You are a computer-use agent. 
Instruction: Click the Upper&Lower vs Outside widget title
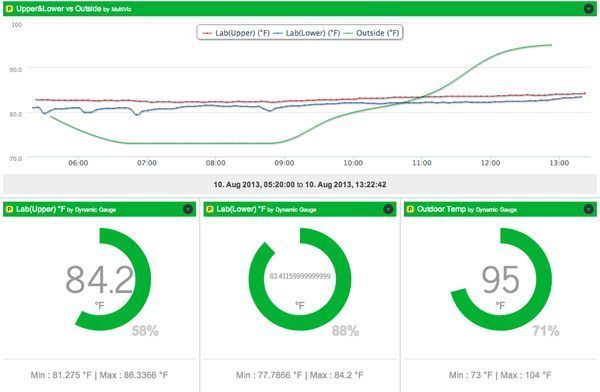tap(59, 8)
